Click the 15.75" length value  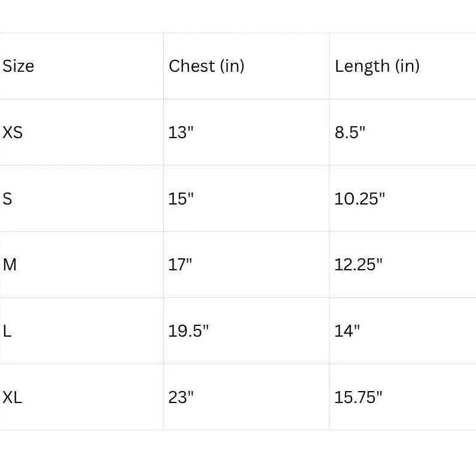(x=359, y=397)
